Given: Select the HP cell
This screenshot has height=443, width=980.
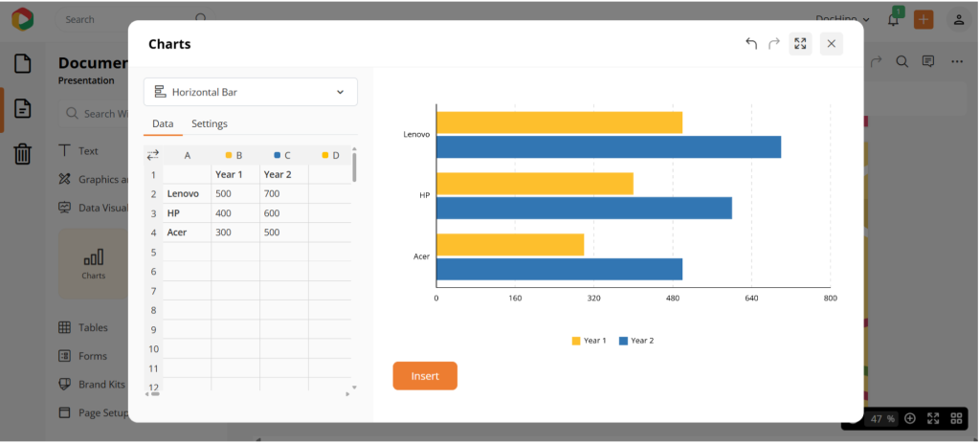Looking at the screenshot, I should [187, 213].
